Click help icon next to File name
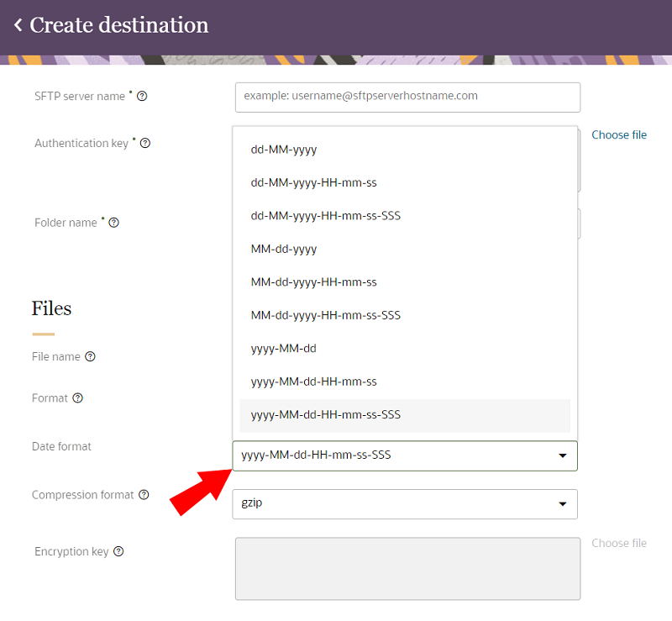 tap(90, 357)
